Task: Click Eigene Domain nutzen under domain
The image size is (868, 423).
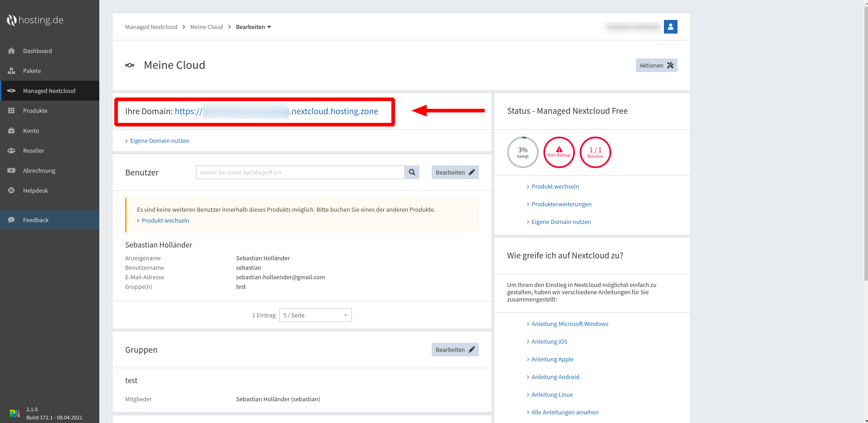Action: click(x=160, y=141)
